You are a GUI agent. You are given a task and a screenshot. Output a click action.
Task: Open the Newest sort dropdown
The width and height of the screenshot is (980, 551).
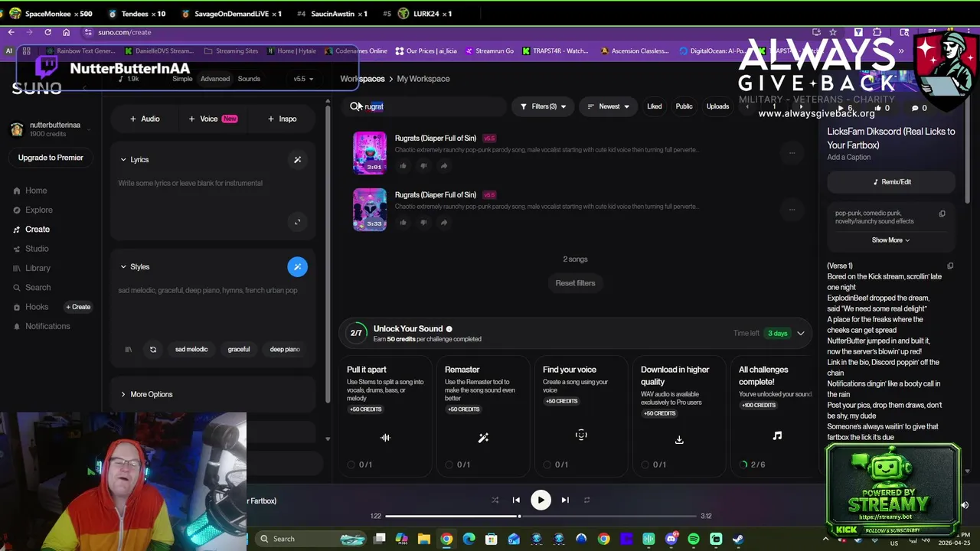608,106
